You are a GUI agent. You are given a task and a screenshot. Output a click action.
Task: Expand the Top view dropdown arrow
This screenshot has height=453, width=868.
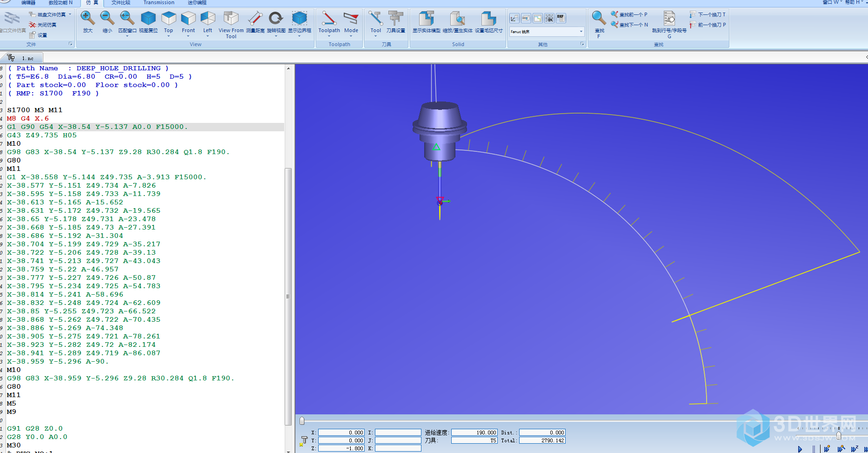click(168, 36)
